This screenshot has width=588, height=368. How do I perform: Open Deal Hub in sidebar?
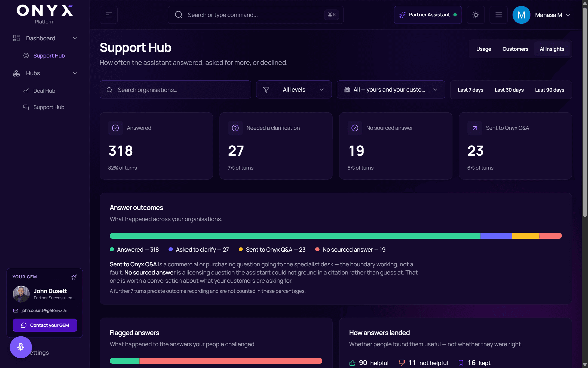coord(45,91)
